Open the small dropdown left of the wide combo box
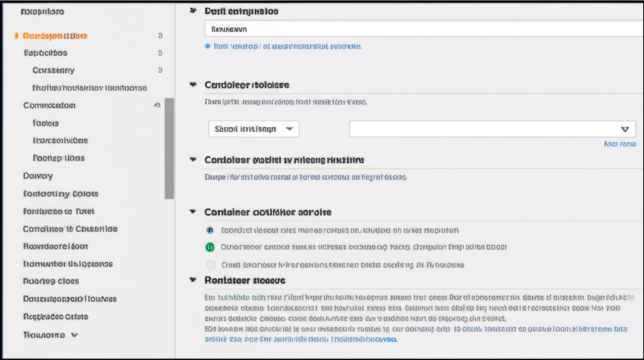The width and height of the screenshot is (644, 360). pos(253,128)
